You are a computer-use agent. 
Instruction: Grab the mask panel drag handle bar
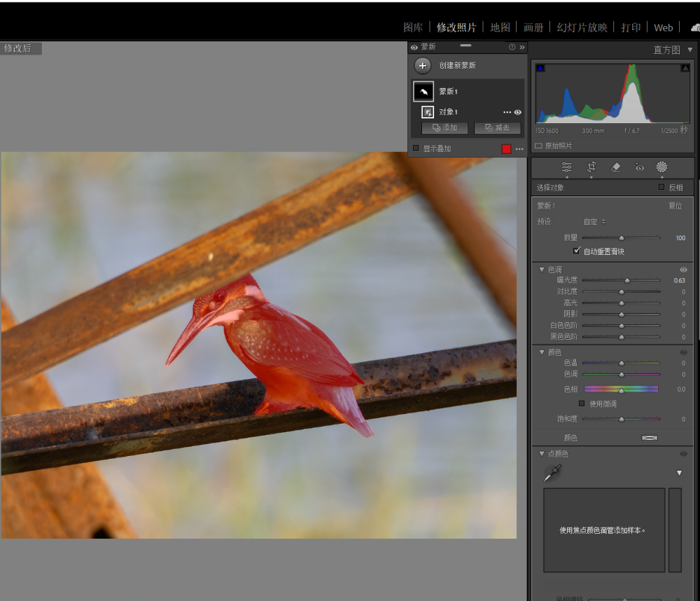coord(465,45)
